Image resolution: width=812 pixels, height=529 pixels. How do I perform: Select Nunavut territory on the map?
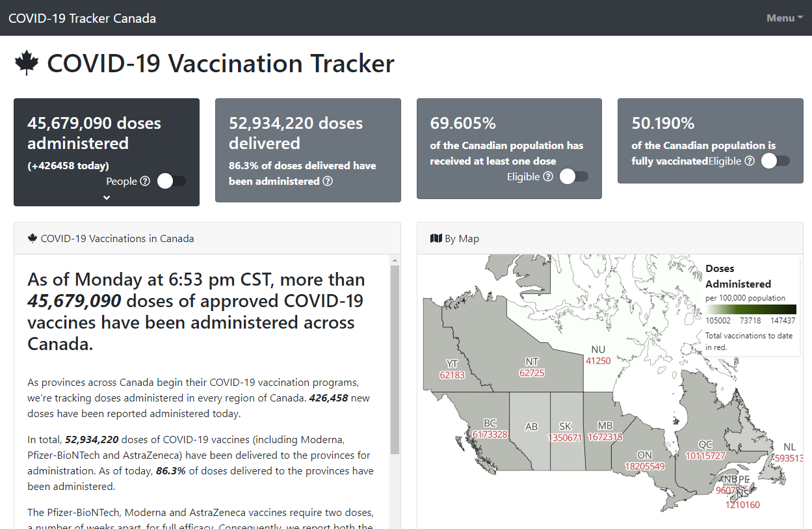tap(598, 355)
